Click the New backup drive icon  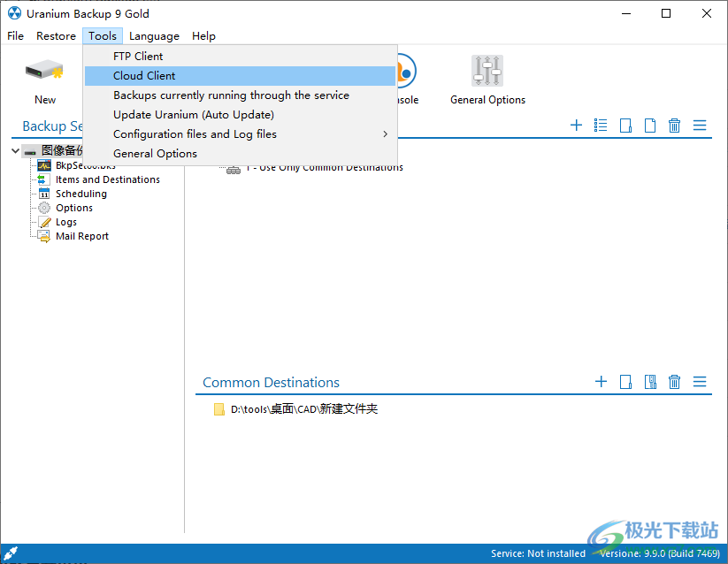click(x=44, y=72)
